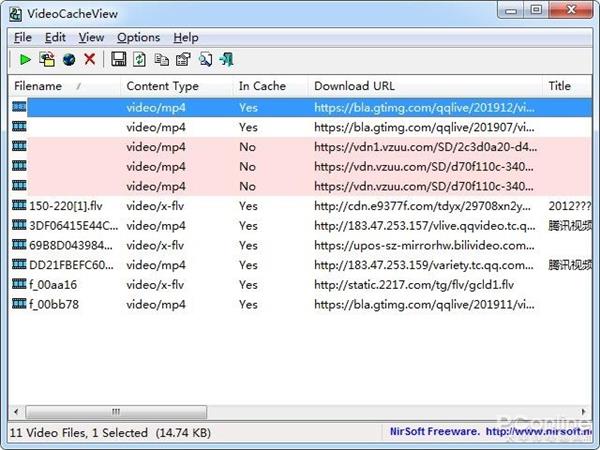600x450 pixels.
Task: Click the Copy Selected Files To icon
Action: pos(46,60)
